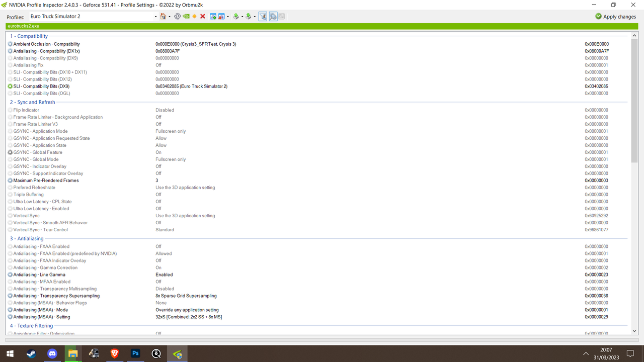Create new profile sun icon
The width and height of the screenshot is (644, 362).
point(194,16)
